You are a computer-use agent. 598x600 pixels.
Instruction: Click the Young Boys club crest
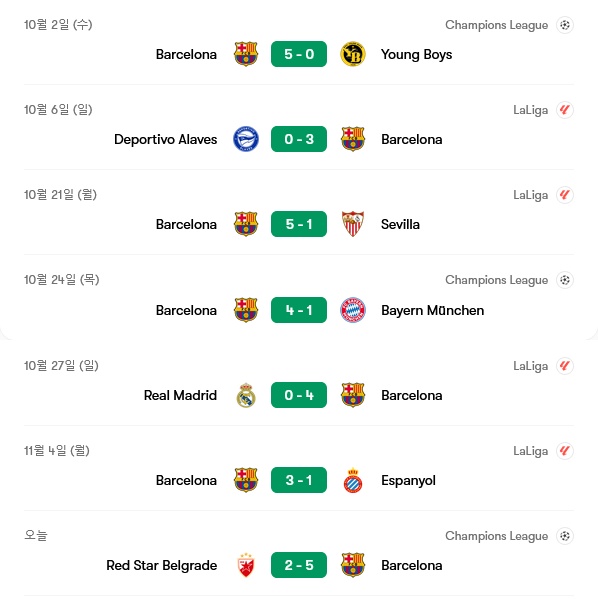pos(353,54)
